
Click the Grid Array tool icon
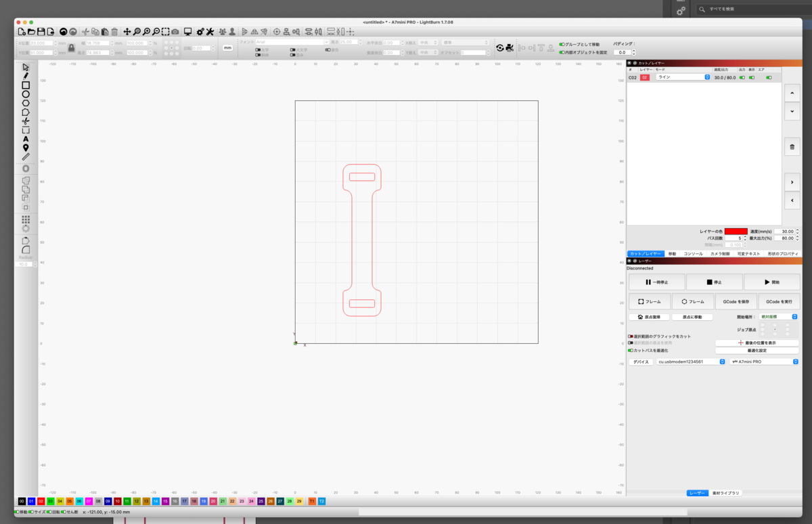26,219
